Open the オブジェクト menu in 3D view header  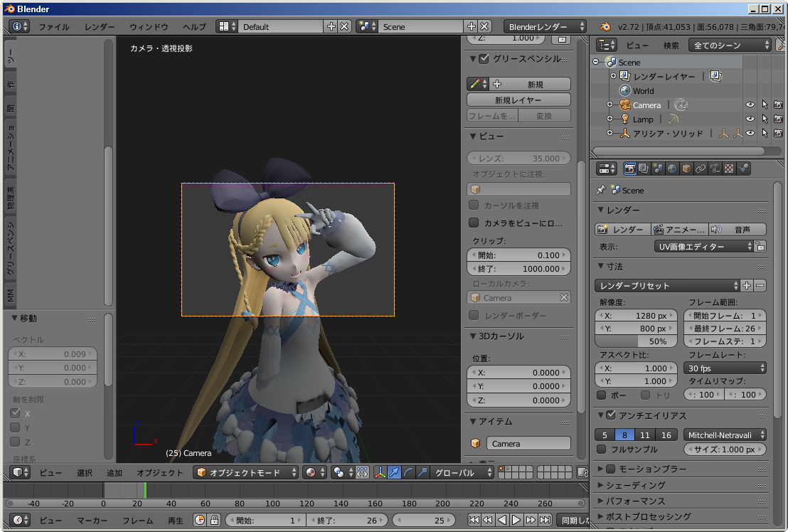coord(160,473)
